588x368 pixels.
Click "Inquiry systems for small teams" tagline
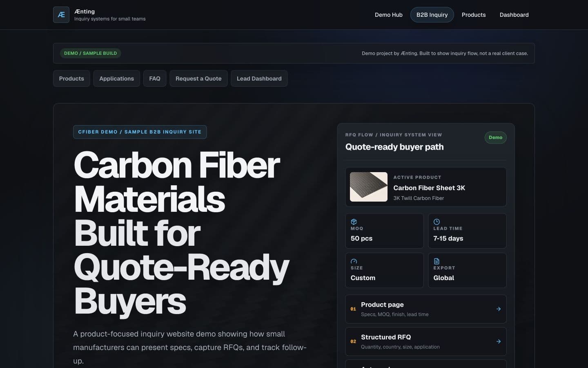coord(110,19)
